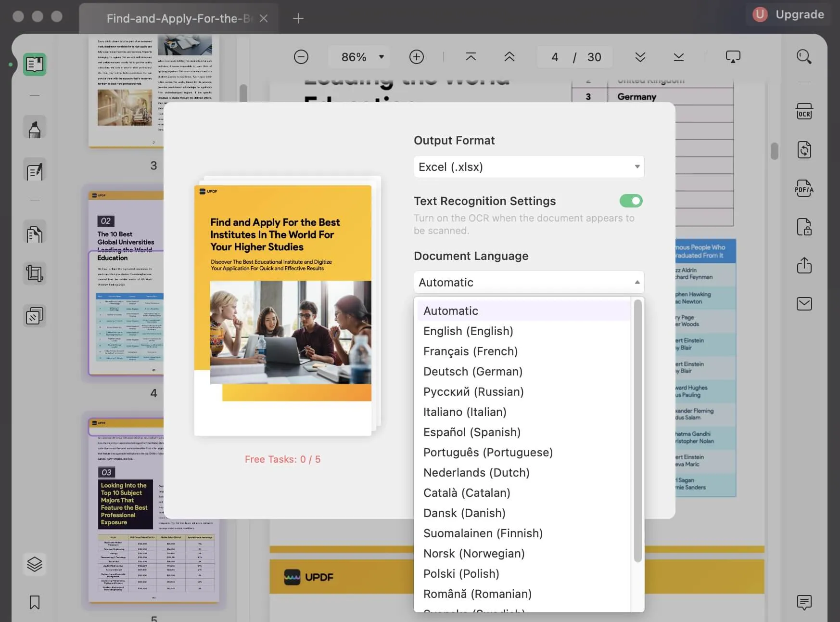Open the OCR tool in right sidebar
840x622 pixels.
(804, 112)
